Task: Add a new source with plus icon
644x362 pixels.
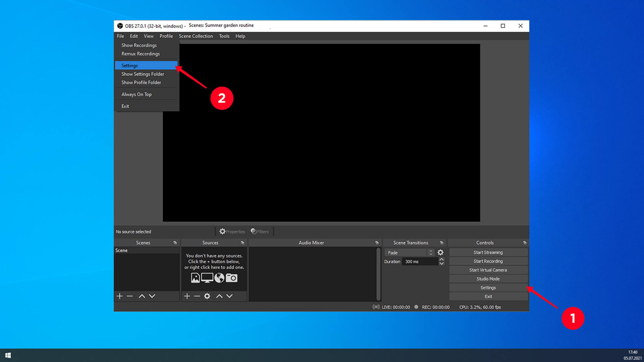Action: [x=187, y=296]
